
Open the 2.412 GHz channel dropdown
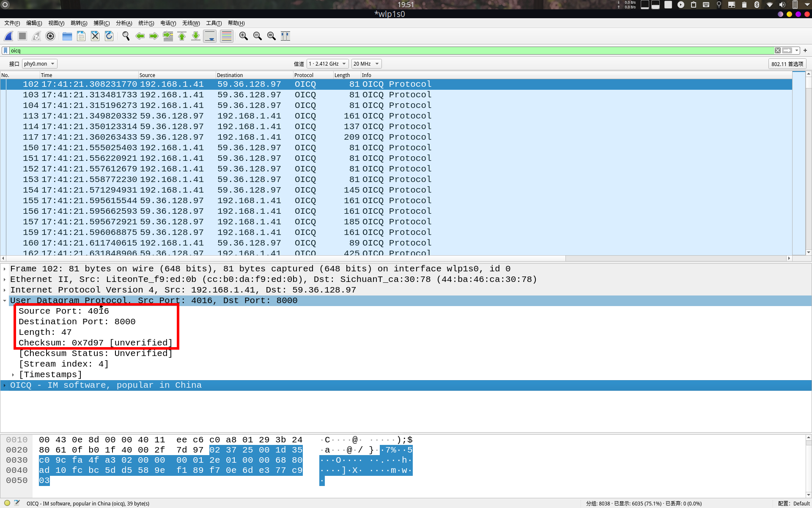coord(327,64)
